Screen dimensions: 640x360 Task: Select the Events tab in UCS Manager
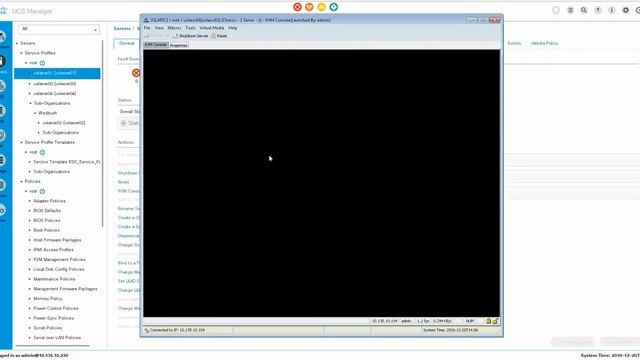point(514,43)
